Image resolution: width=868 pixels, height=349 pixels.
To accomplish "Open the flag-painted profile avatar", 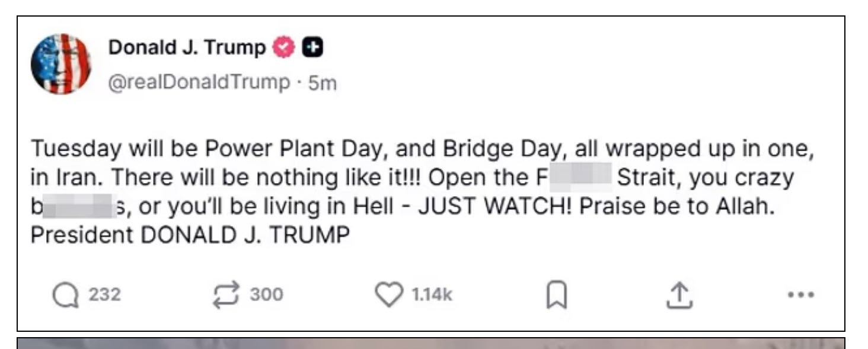I will pos(60,64).
